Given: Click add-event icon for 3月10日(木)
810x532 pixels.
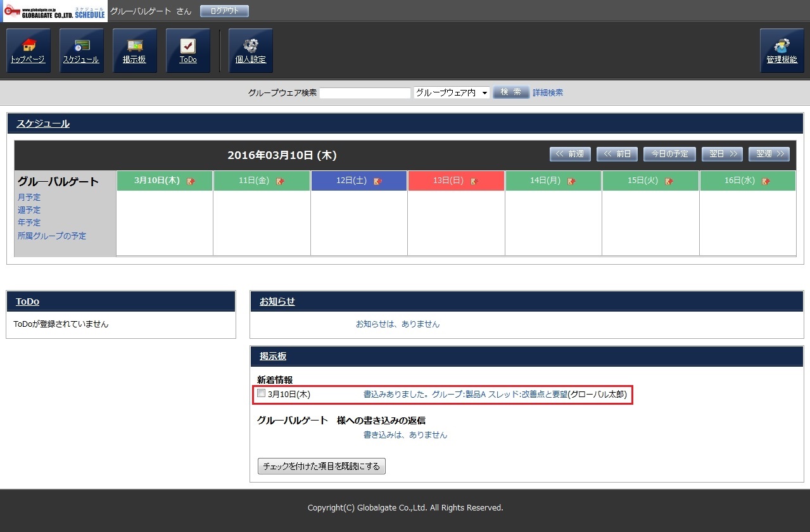Looking at the screenshot, I should click(x=191, y=181).
